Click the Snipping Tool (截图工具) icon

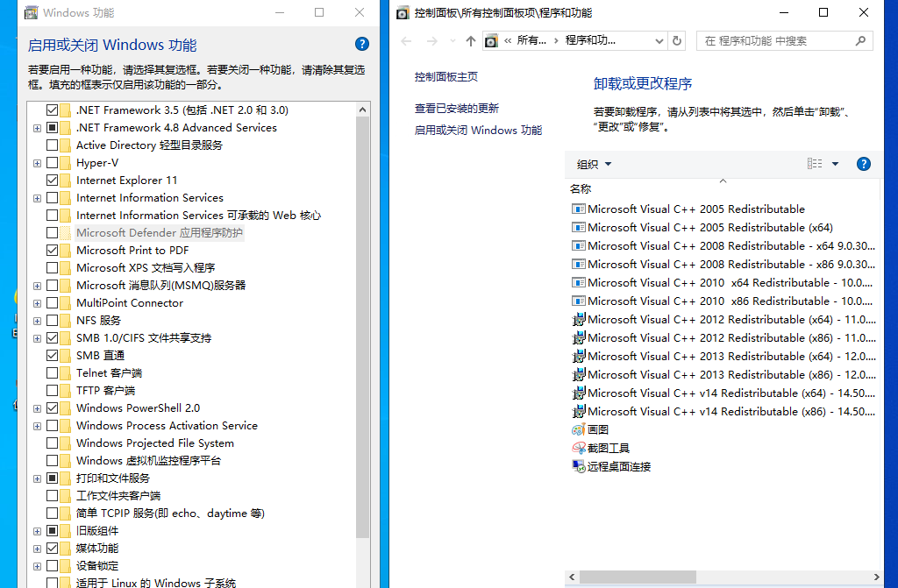[579, 448]
